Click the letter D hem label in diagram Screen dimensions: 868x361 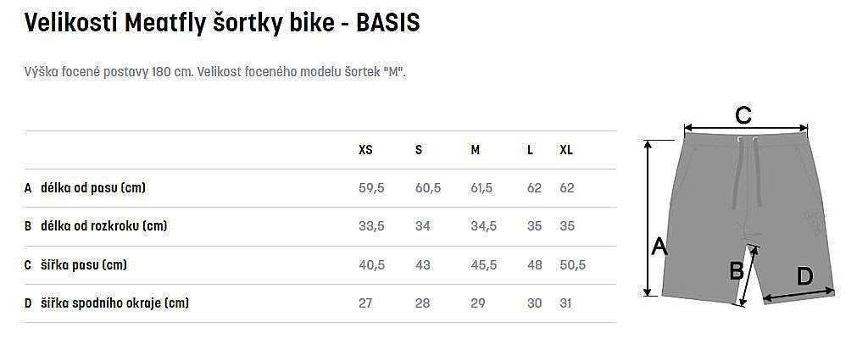pyautogui.click(x=804, y=275)
